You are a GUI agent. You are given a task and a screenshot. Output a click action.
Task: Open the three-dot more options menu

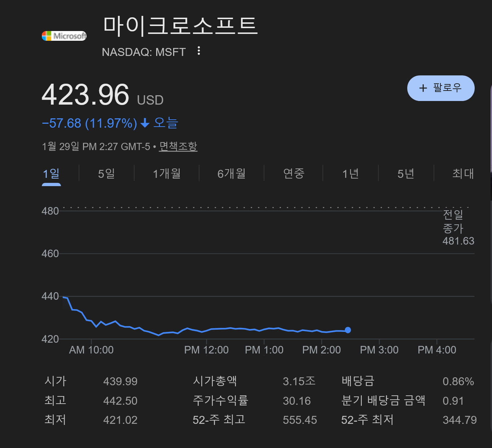198,51
